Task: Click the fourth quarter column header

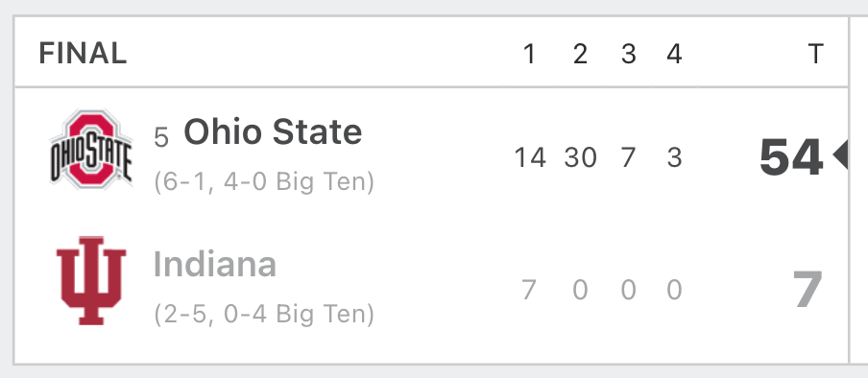Action: [x=674, y=55]
